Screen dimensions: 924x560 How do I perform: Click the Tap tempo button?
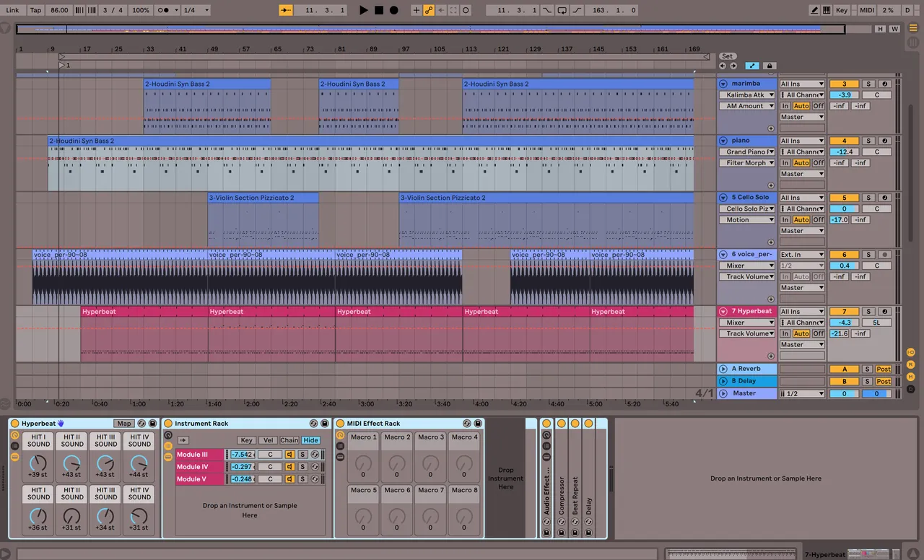pos(35,10)
